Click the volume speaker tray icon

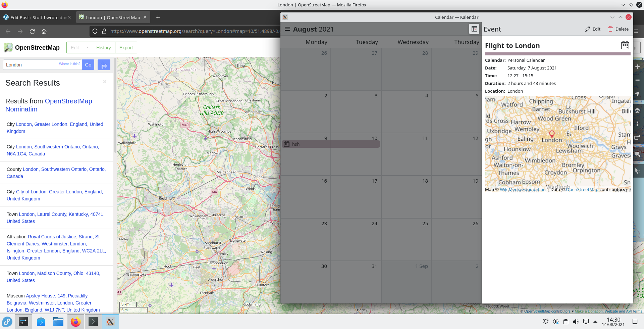[576, 322]
